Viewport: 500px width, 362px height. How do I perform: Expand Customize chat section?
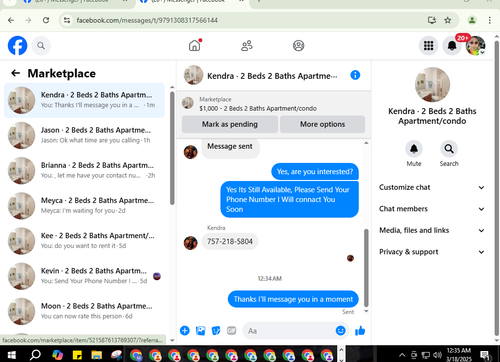[x=432, y=187]
